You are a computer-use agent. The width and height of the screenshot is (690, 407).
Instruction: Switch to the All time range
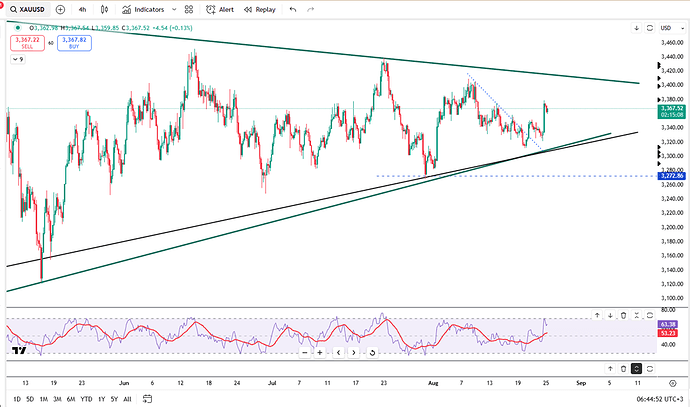point(127,399)
